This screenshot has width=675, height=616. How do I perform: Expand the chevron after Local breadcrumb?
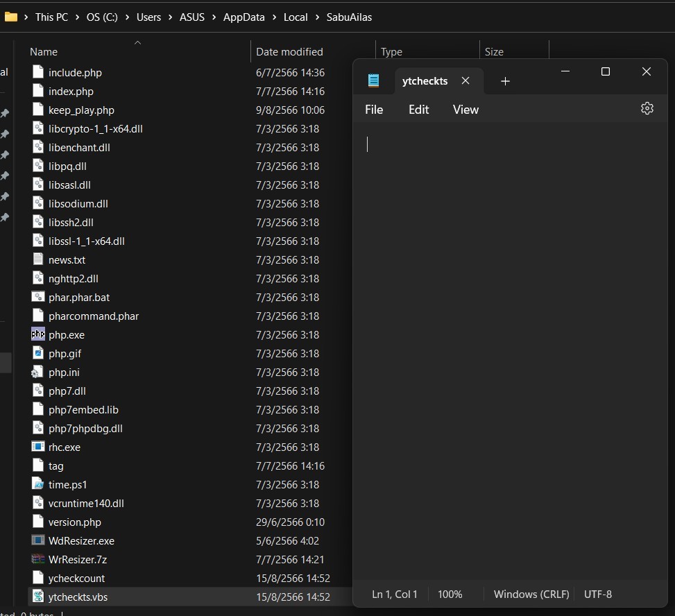[x=317, y=17]
